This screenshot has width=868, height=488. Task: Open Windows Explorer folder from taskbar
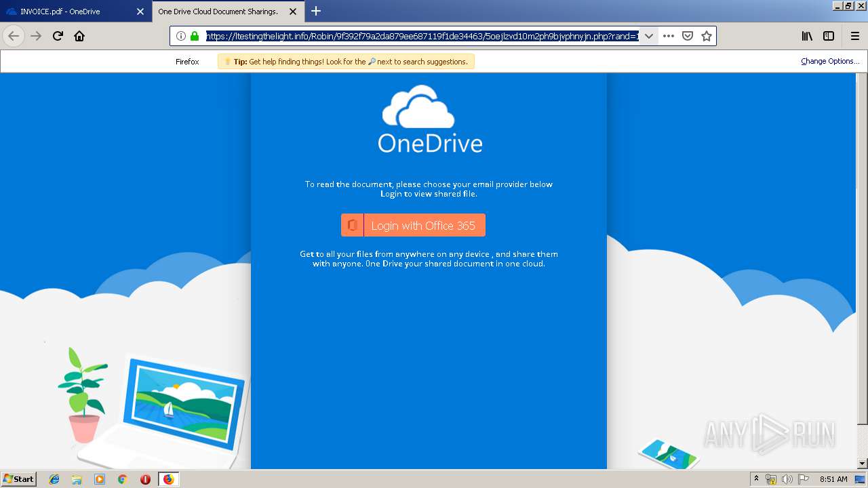coord(77,479)
